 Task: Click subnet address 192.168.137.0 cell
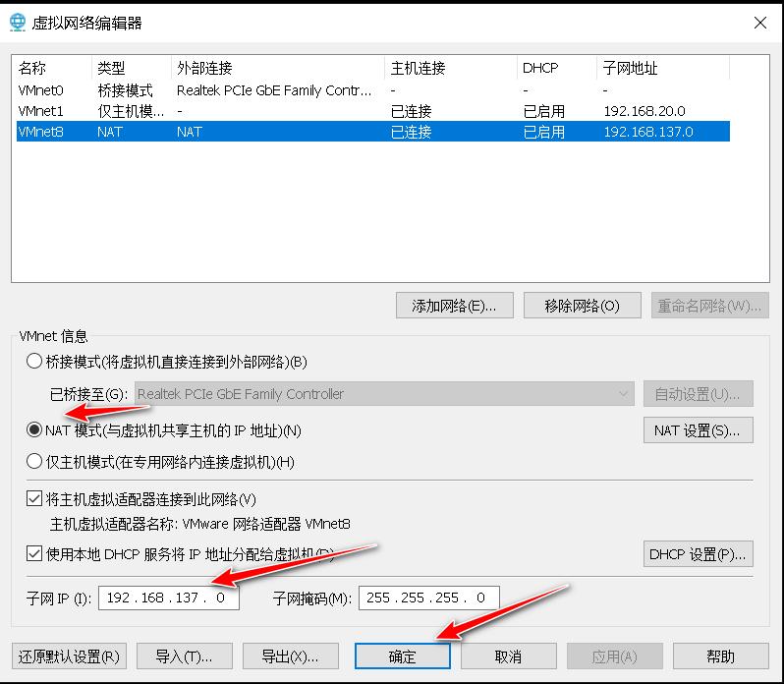648,132
